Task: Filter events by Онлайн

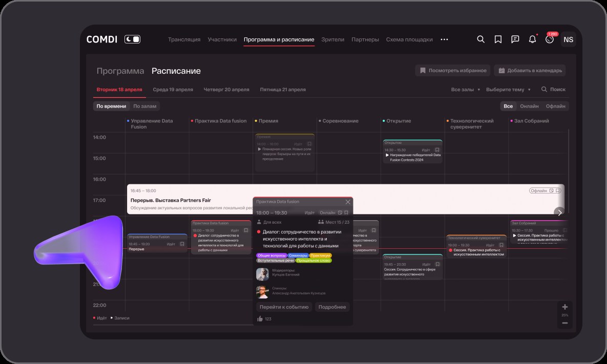Action: pyautogui.click(x=529, y=106)
